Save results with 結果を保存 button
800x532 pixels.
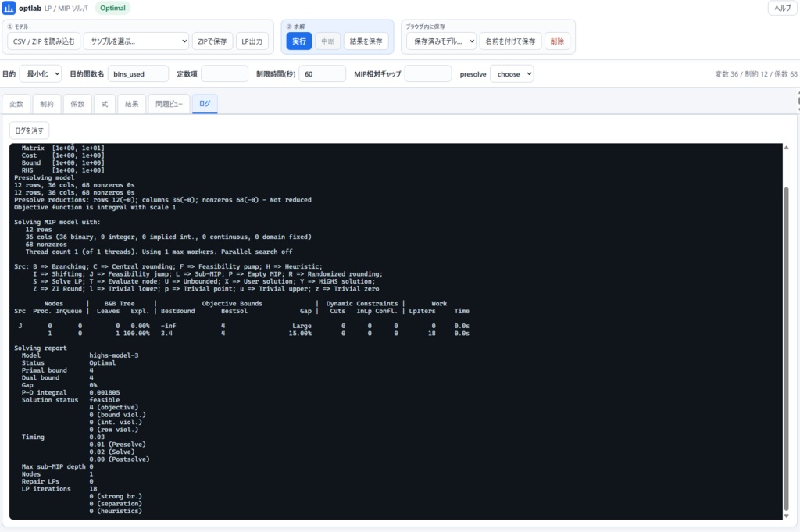click(366, 41)
